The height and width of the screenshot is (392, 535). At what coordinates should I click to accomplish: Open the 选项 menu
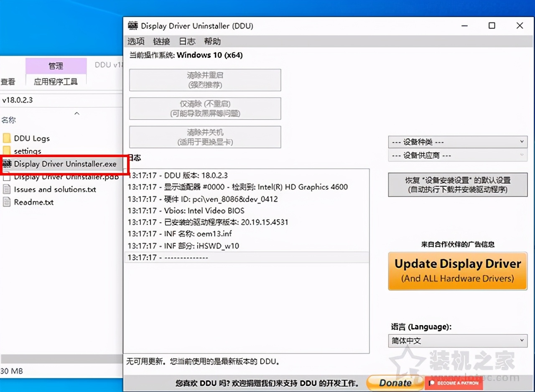point(135,41)
